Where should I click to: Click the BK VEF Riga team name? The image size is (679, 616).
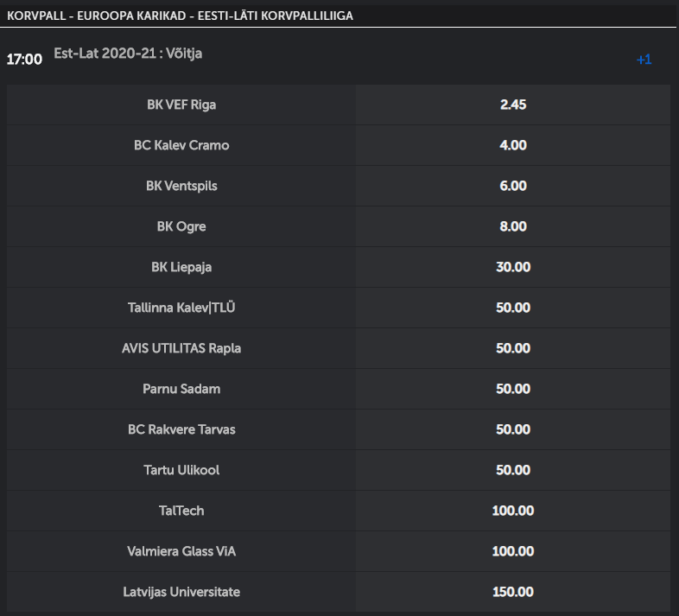(181, 105)
